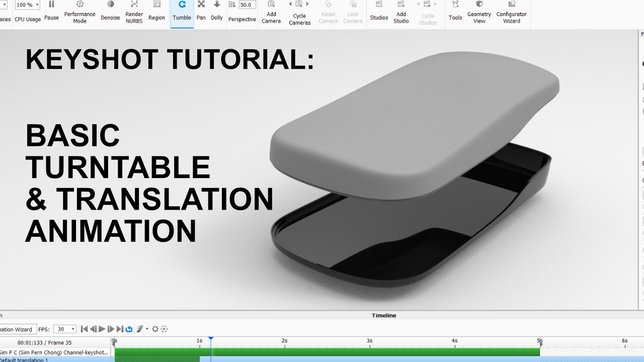Launch the Configurator Wizard
This screenshot has height=362, width=644.
click(x=511, y=12)
